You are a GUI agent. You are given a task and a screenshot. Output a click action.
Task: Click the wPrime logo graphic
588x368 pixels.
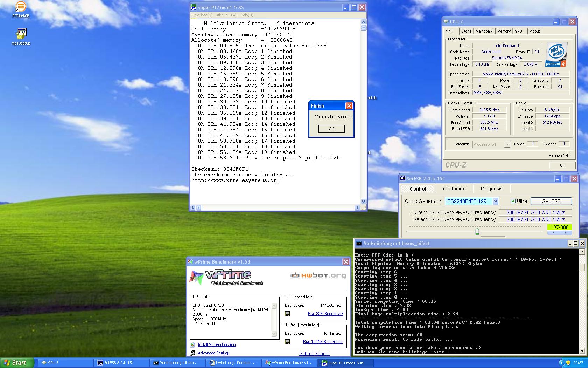pos(226,277)
